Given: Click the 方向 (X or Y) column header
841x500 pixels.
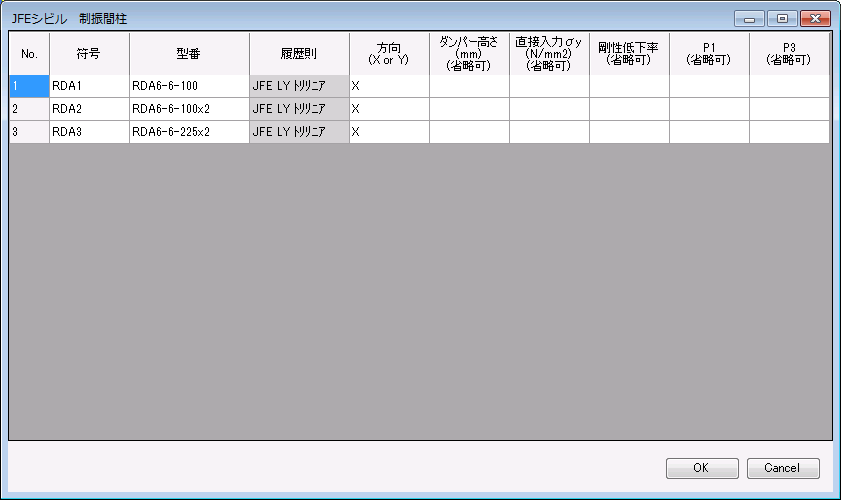Looking at the screenshot, I should (x=389, y=54).
